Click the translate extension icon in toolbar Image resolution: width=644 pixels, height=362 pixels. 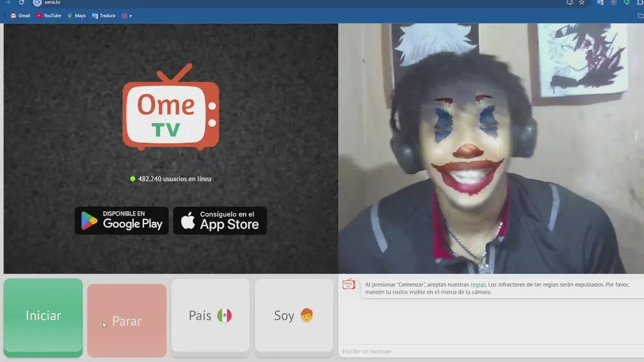600,3
